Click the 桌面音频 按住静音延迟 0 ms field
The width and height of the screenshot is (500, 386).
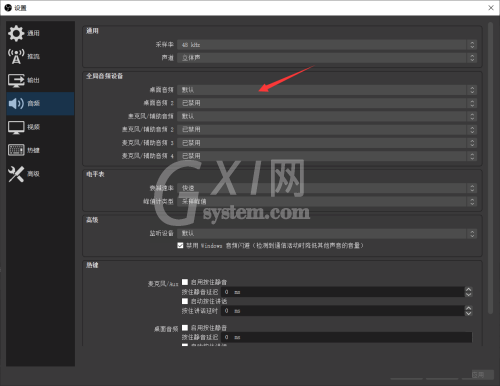click(346, 337)
